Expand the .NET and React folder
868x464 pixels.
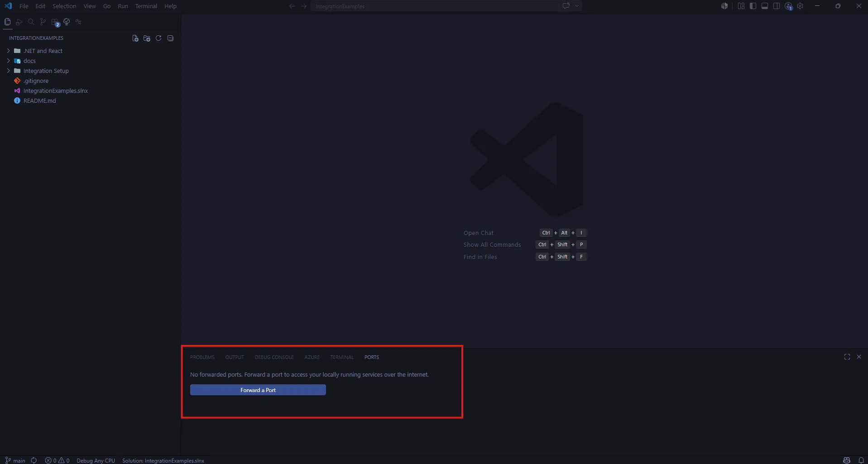pos(91,51)
